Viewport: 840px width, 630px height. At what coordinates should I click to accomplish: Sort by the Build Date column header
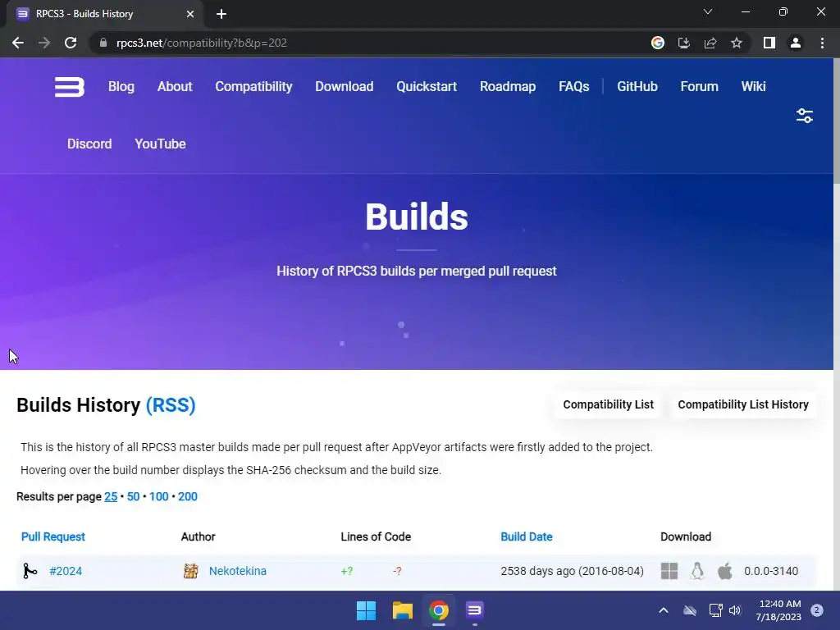point(527,536)
